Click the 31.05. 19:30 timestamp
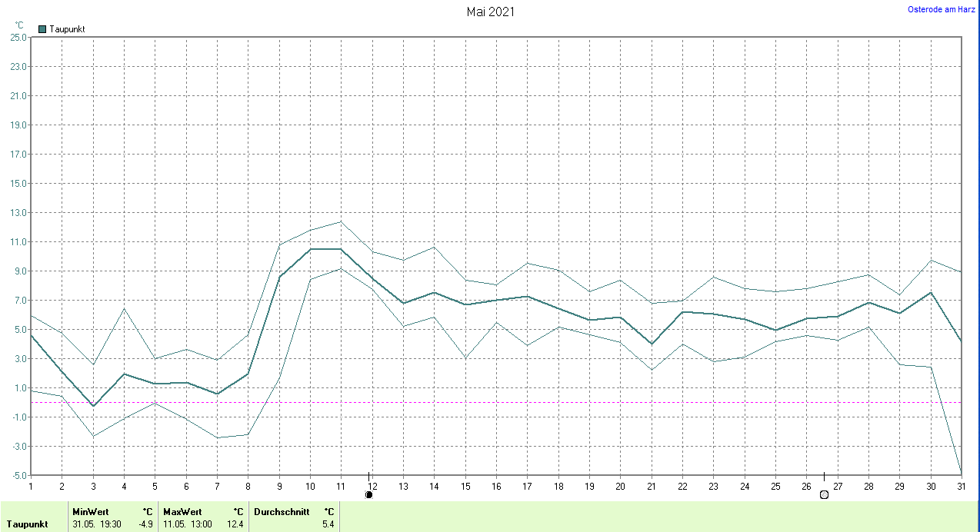This screenshot has height=532, width=980. pyautogui.click(x=96, y=524)
